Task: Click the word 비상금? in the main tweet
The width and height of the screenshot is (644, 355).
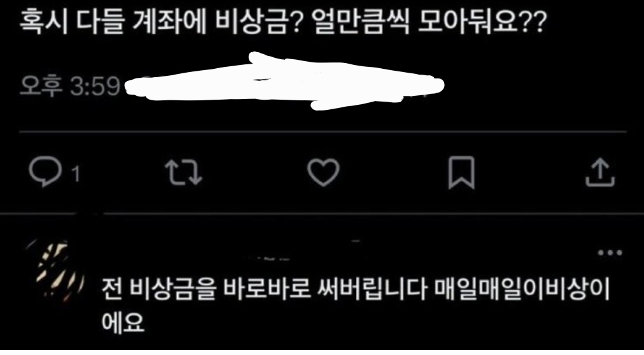Action: [x=259, y=22]
